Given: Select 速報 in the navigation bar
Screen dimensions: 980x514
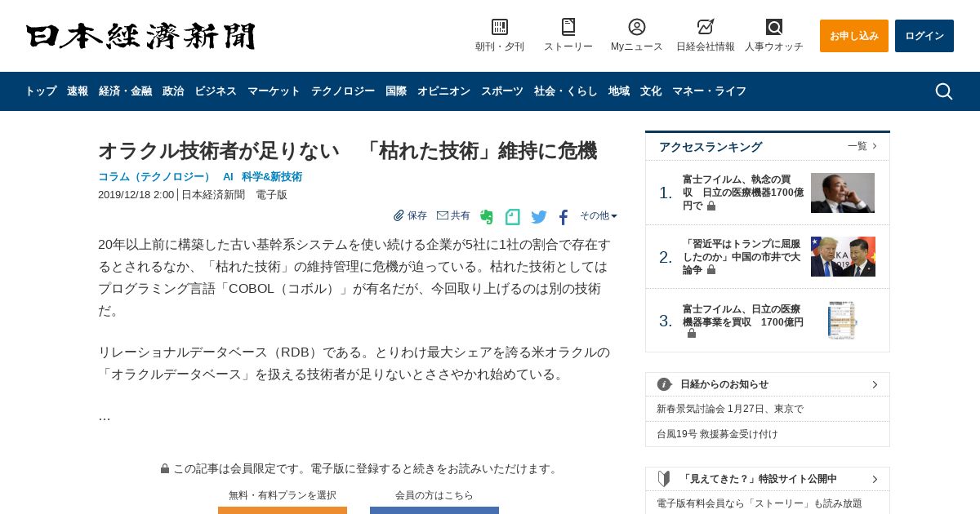Looking at the screenshot, I should coord(78,91).
